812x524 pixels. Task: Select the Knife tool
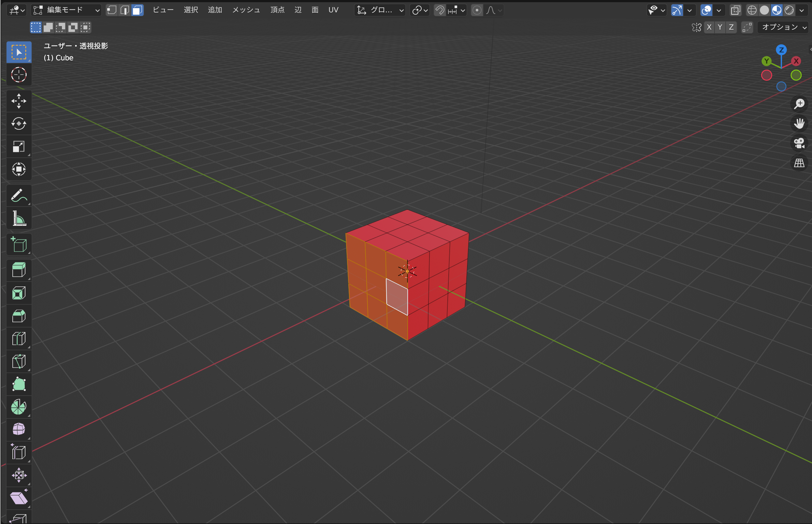(19, 361)
